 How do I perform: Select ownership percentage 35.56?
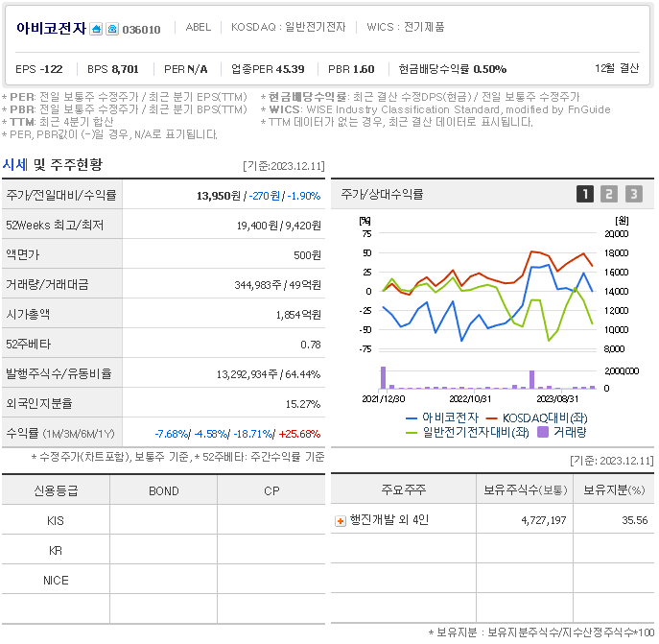[635, 521]
